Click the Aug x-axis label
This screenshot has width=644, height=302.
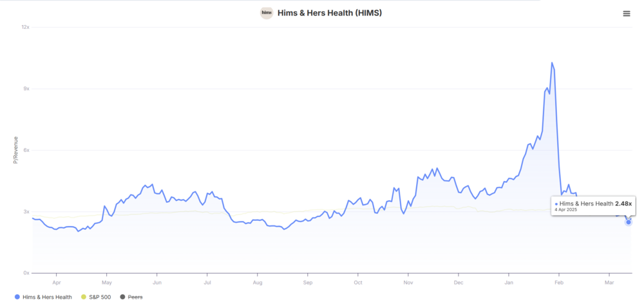coord(258,283)
